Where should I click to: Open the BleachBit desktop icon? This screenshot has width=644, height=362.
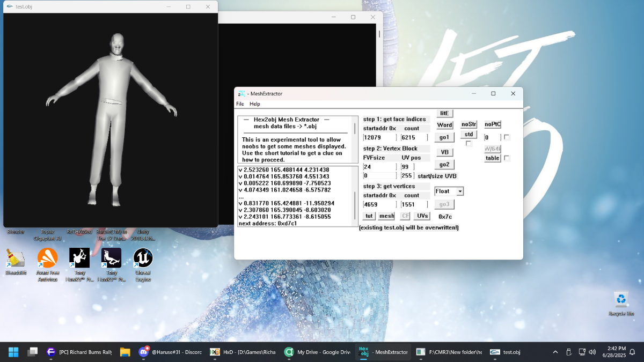15,262
